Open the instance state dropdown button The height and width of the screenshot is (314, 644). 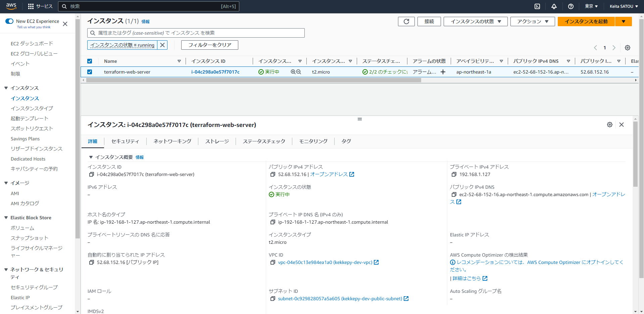476,21
